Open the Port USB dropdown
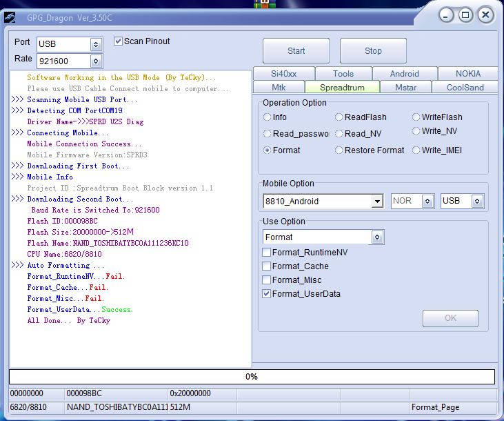The height and width of the screenshot is (421, 504). tap(96, 44)
